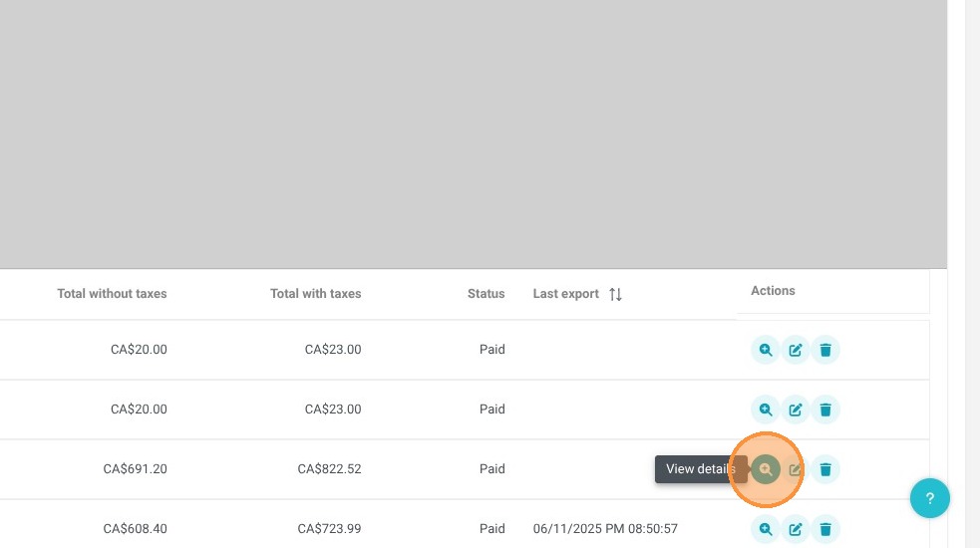Edit the CA$691.20 invoice row

click(x=795, y=469)
